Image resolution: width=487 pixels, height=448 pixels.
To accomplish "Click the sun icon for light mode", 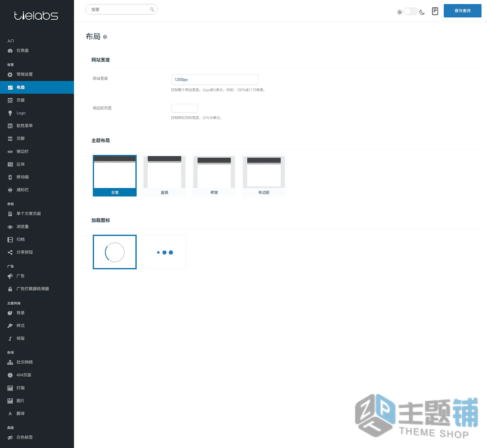I will 400,12.
